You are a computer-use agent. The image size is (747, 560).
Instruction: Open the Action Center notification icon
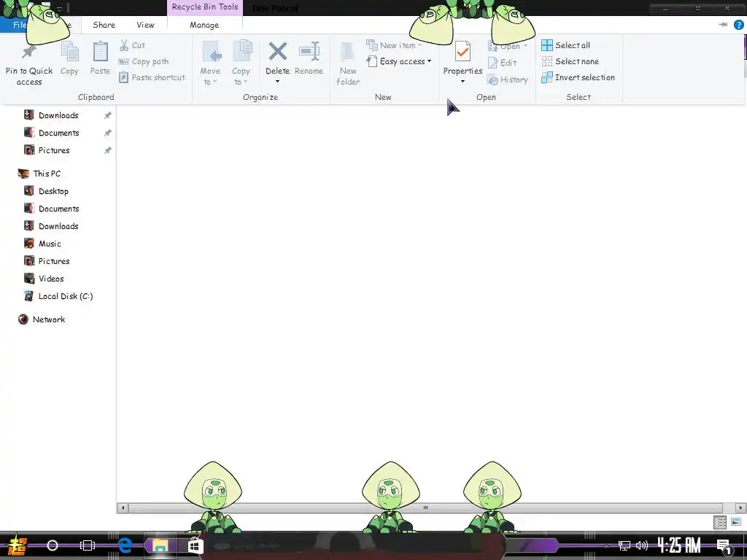pyautogui.click(x=724, y=547)
